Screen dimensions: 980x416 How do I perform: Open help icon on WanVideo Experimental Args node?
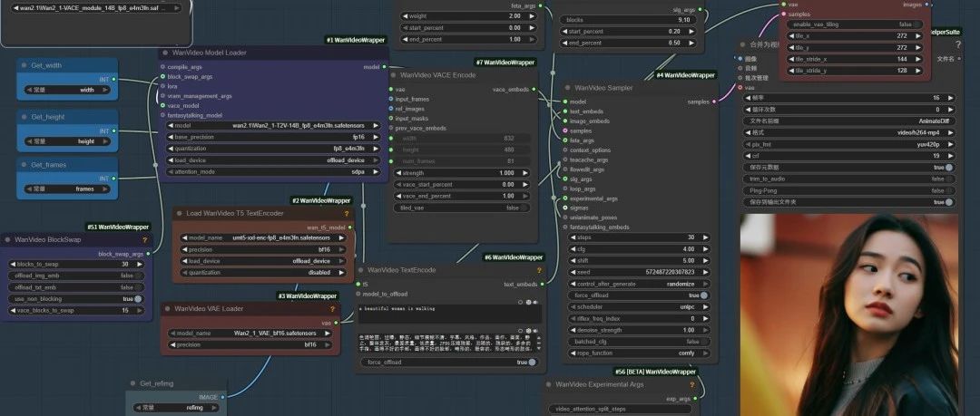(691, 385)
